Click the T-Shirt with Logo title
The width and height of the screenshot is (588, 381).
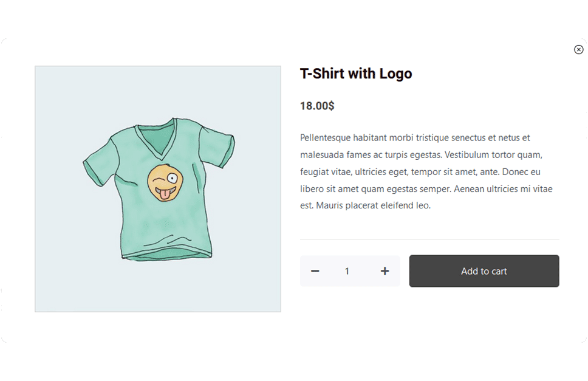[356, 74]
